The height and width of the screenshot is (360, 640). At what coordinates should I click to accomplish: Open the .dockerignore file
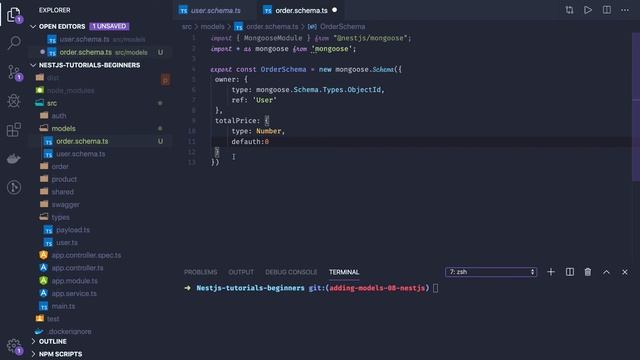coord(100,331)
